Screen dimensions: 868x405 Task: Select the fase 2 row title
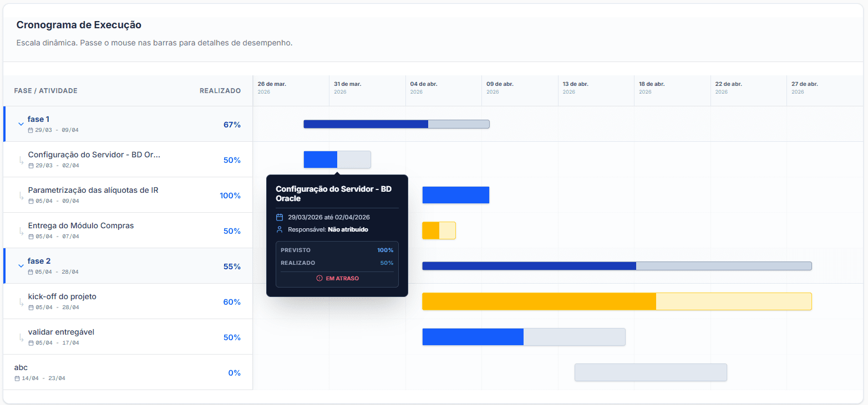39,261
